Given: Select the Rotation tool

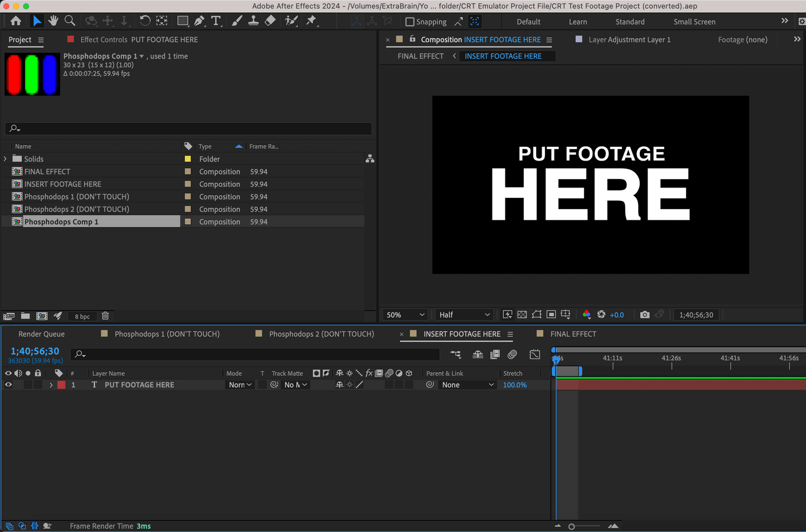Looking at the screenshot, I should click(x=144, y=21).
